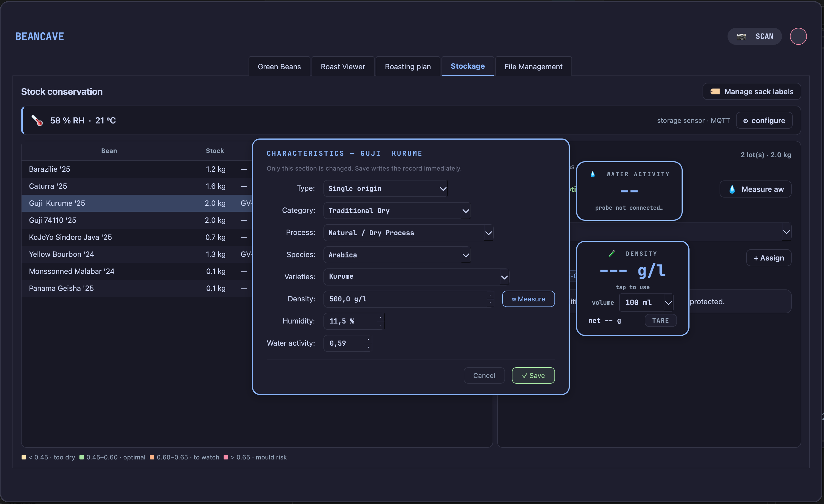Increase the Density value stepper
Screen dimensions: 824x504
[x=490, y=295]
